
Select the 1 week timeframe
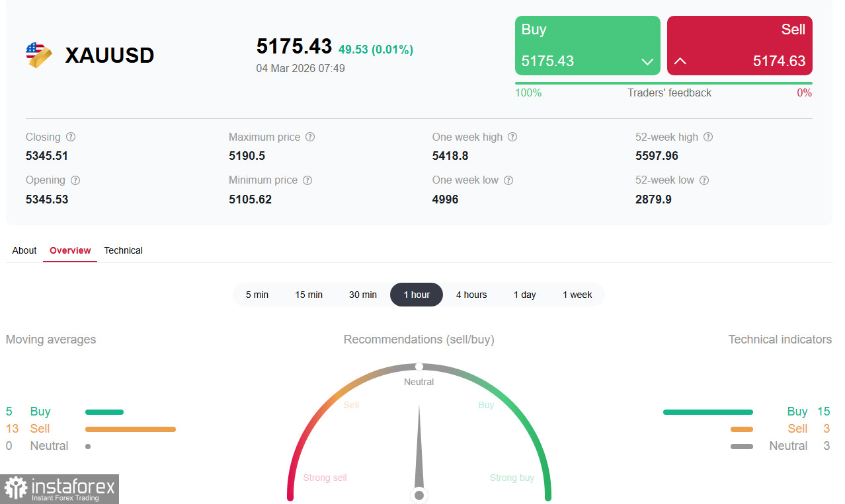tap(577, 295)
